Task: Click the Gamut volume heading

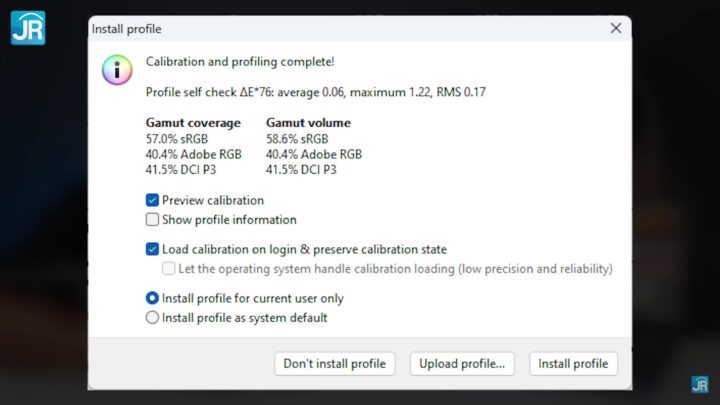Action: [x=308, y=123]
